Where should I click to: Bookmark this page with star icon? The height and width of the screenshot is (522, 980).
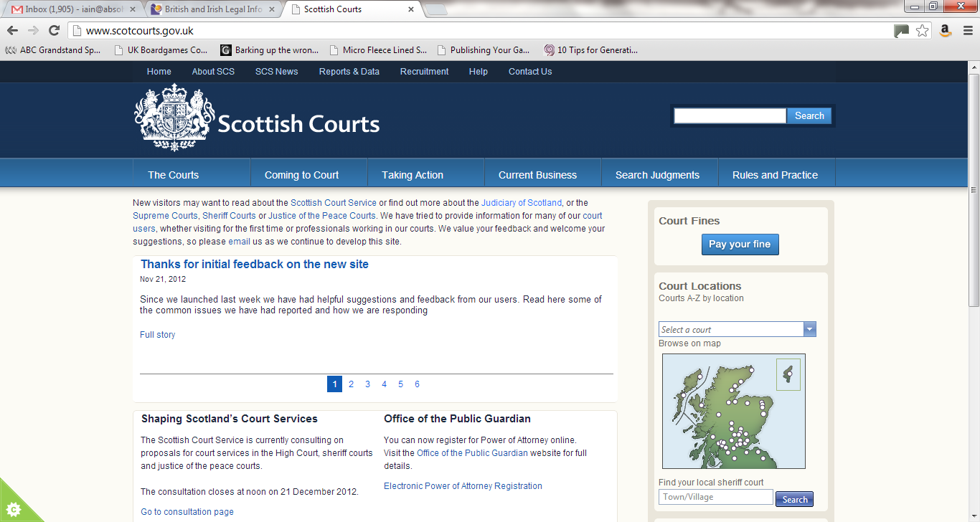click(x=923, y=30)
